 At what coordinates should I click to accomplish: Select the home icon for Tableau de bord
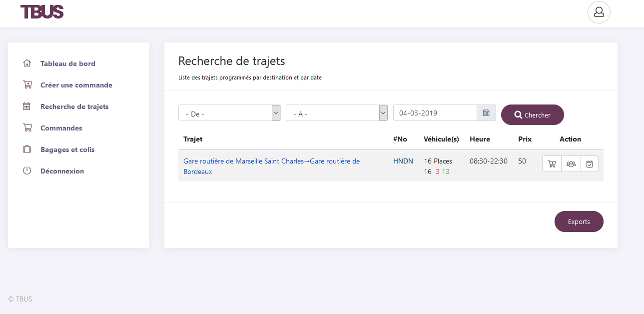point(26,63)
